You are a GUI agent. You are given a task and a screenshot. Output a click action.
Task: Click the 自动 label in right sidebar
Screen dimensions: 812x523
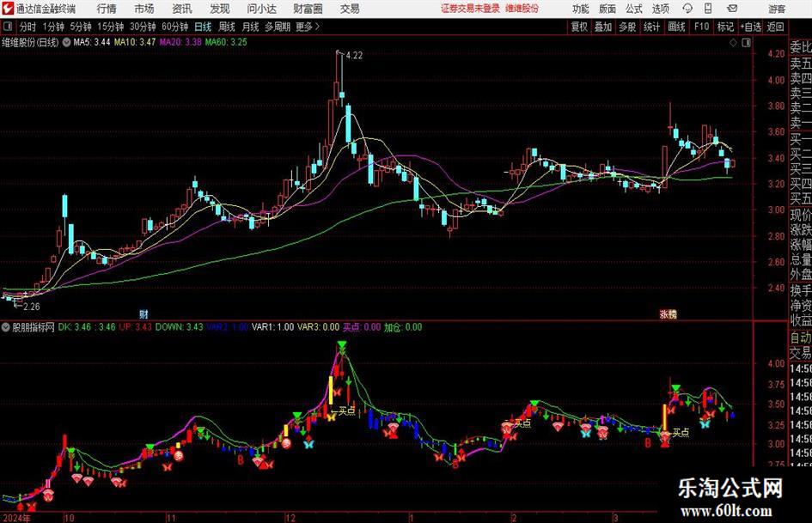801,338
